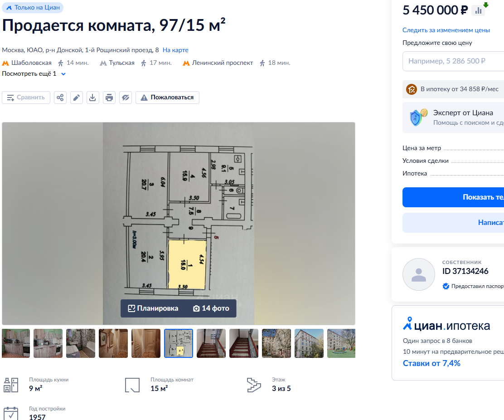
Task: Select the first kitchen photo thumbnail
Action: 16,343
